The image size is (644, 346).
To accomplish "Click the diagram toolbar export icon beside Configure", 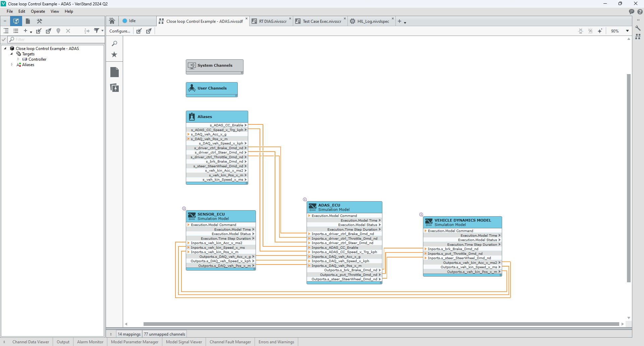I will [x=149, y=31].
